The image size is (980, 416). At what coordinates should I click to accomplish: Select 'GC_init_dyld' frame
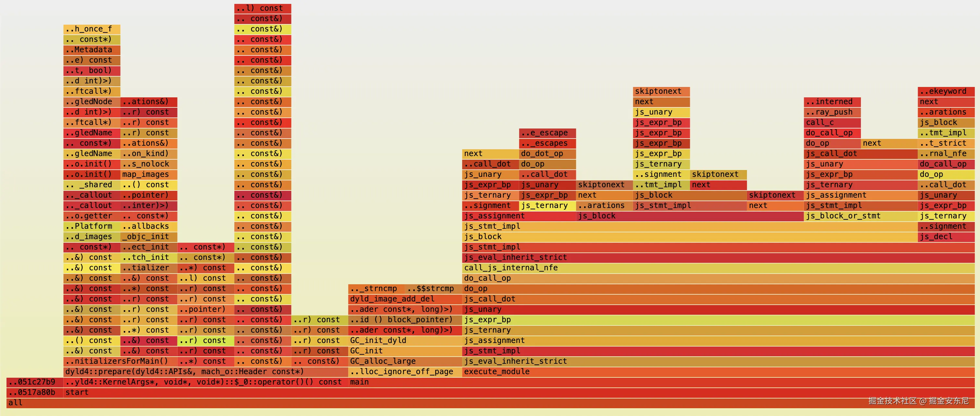pyautogui.click(x=405, y=340)
